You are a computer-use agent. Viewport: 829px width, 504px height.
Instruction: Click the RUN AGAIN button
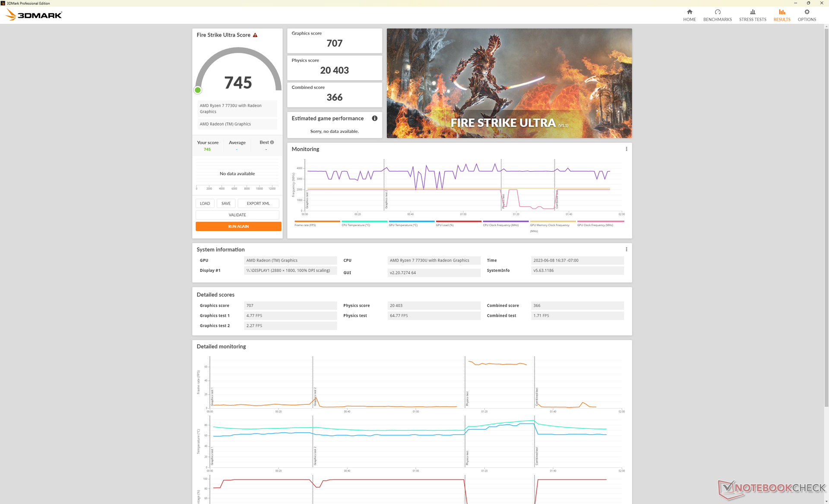pyautogui.click(x=238, y=227)
